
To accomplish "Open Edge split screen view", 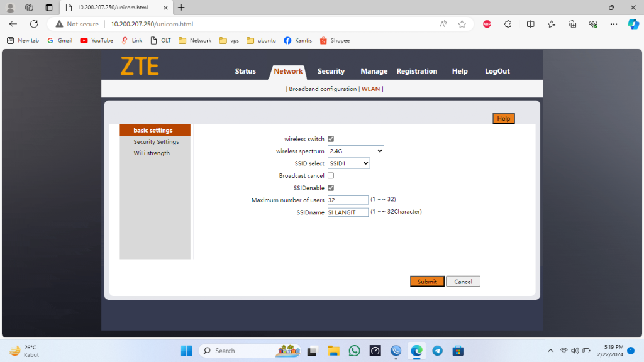I will point(530,24).
